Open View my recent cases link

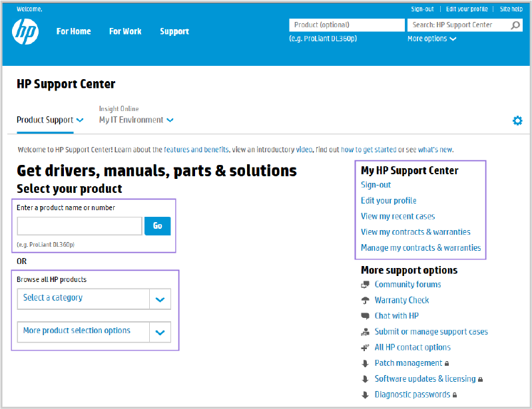(x=398, y=216)
